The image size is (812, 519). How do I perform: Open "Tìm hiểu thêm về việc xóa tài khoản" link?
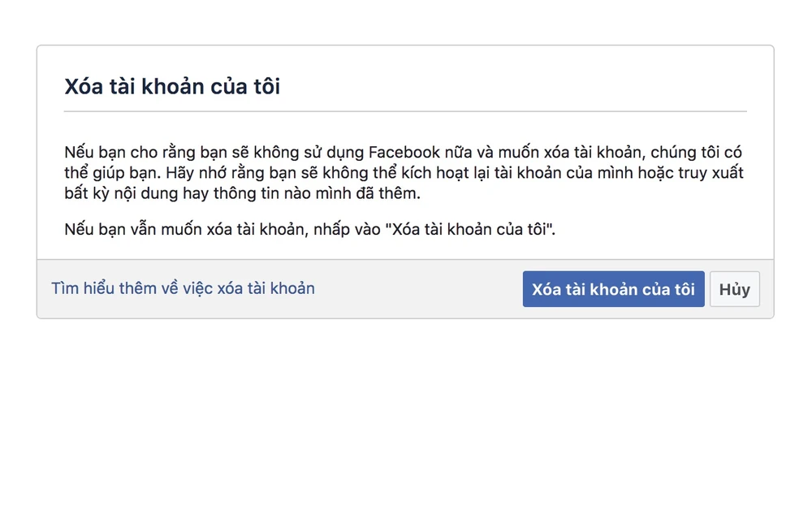183,288
